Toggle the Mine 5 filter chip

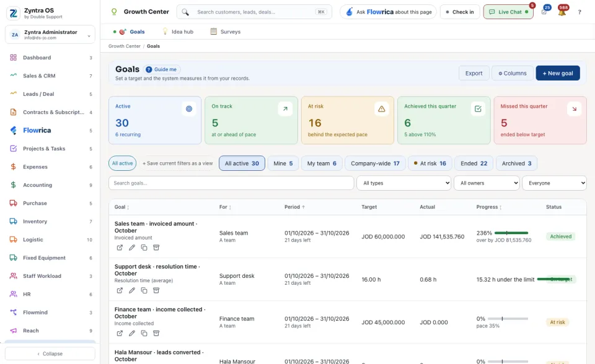283,163
